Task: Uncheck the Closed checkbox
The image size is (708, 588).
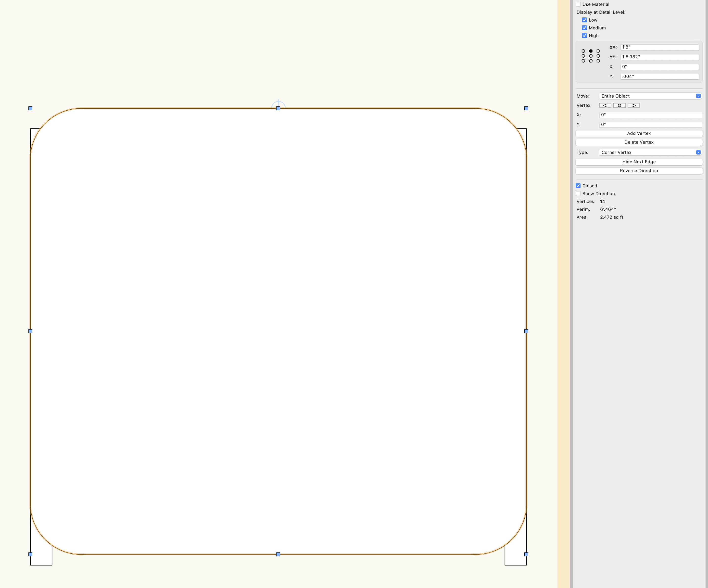Action: 578,186
